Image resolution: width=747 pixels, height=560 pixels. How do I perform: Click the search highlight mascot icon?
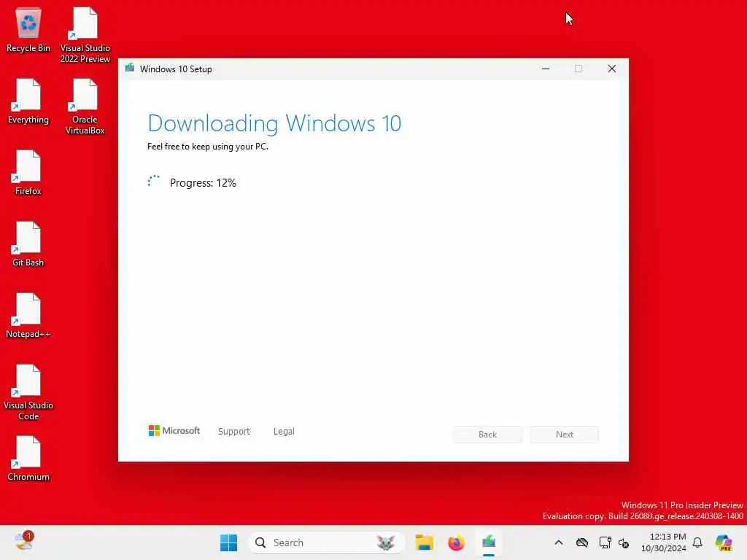point(385,542)
